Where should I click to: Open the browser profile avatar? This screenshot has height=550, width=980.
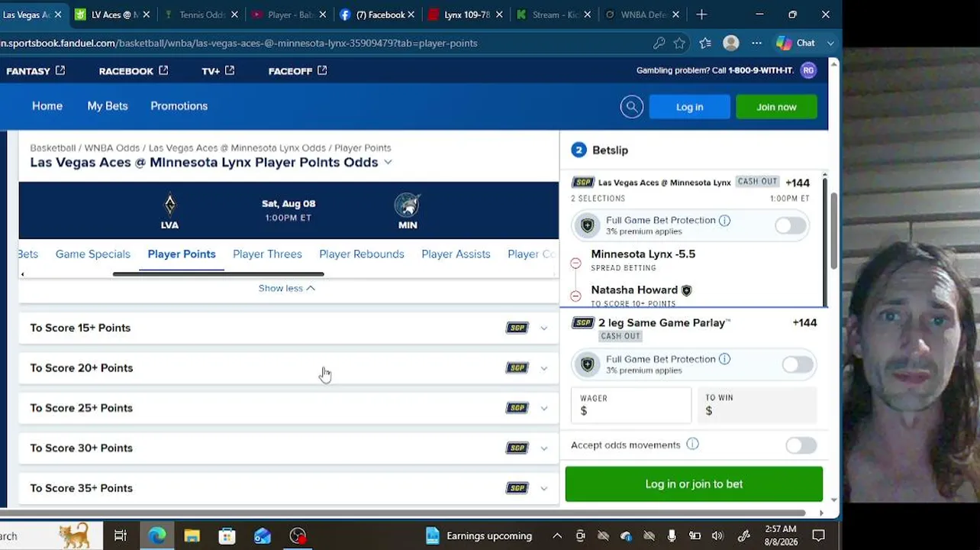(x=731, y=44)
